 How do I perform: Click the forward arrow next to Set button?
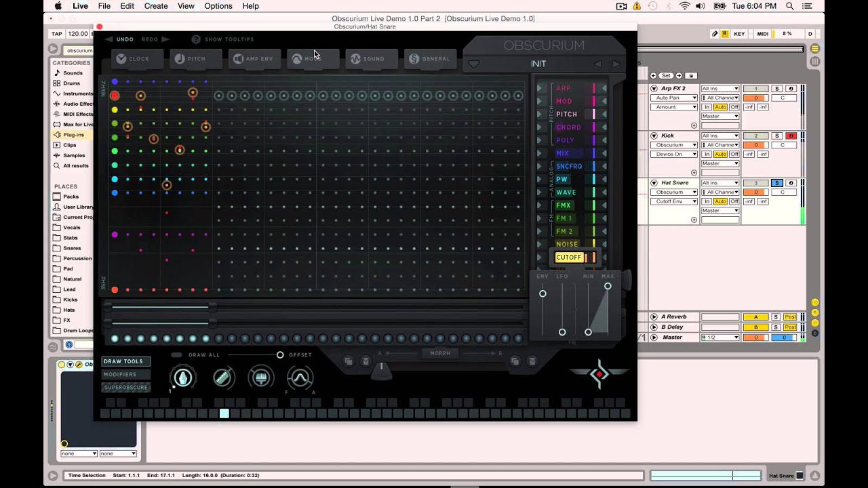679,75
